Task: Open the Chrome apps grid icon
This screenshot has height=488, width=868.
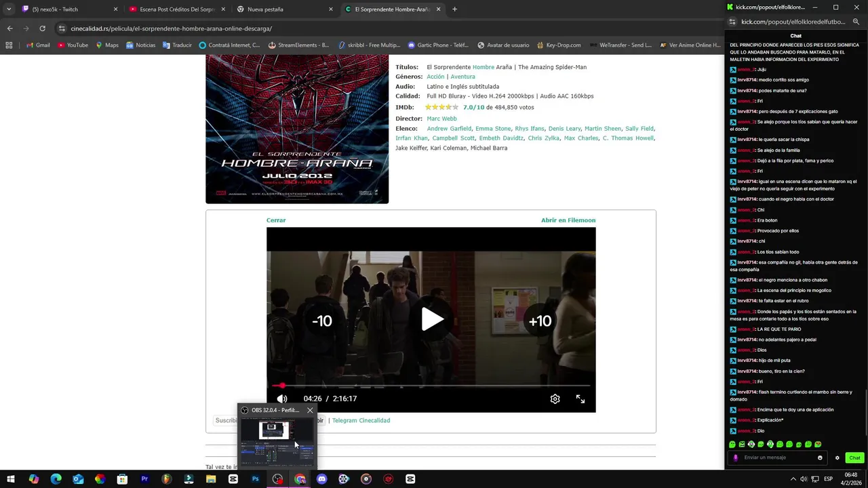Action: pos(9,45)
